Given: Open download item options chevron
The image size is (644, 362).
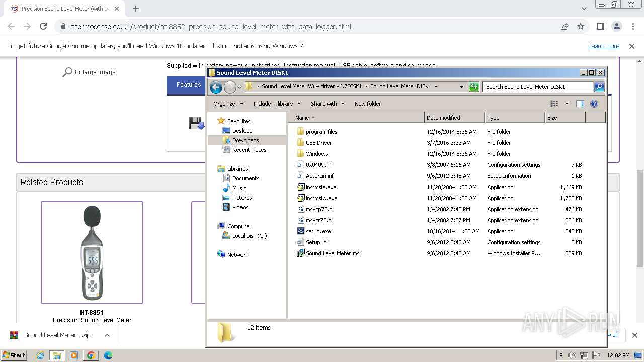Looking at the screenshot, I should point(107,335).
